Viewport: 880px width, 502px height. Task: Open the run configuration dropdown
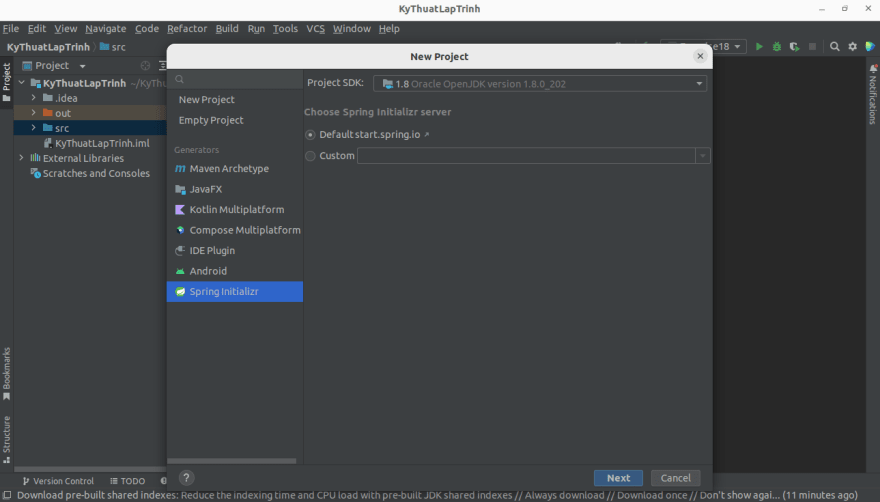[704, 47]
